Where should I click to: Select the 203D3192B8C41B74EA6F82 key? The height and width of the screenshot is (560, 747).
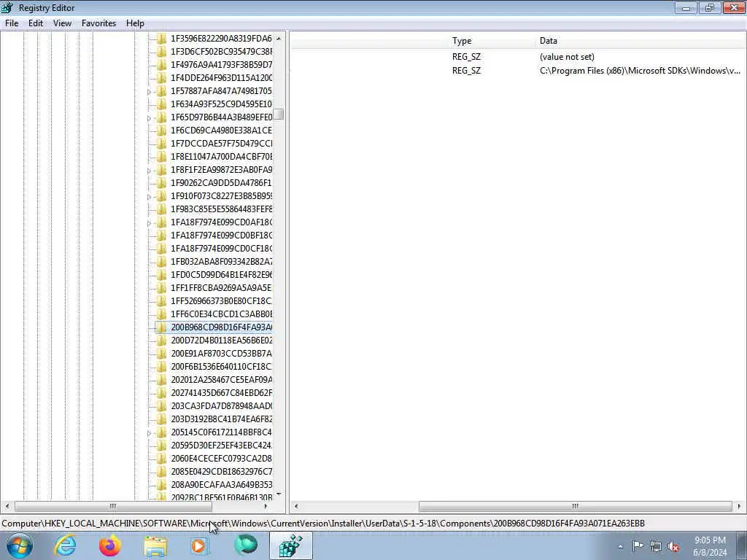pos(222,419)
